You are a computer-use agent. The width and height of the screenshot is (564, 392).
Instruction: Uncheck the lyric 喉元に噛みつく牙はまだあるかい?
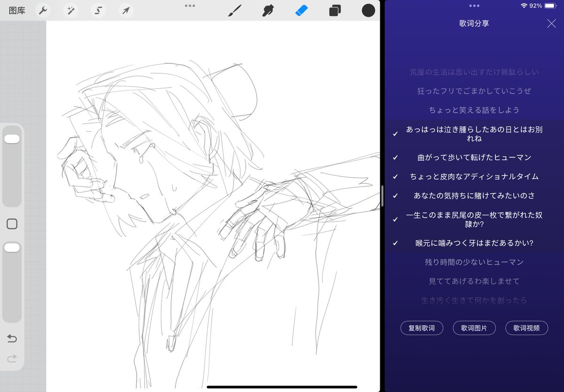click(395, 242)
